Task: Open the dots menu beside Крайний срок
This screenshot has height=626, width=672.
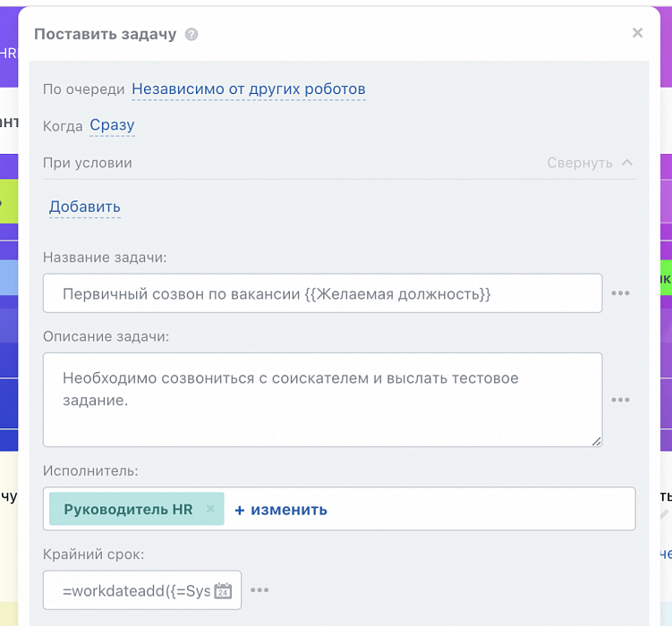Action: [x=259, y=590]
